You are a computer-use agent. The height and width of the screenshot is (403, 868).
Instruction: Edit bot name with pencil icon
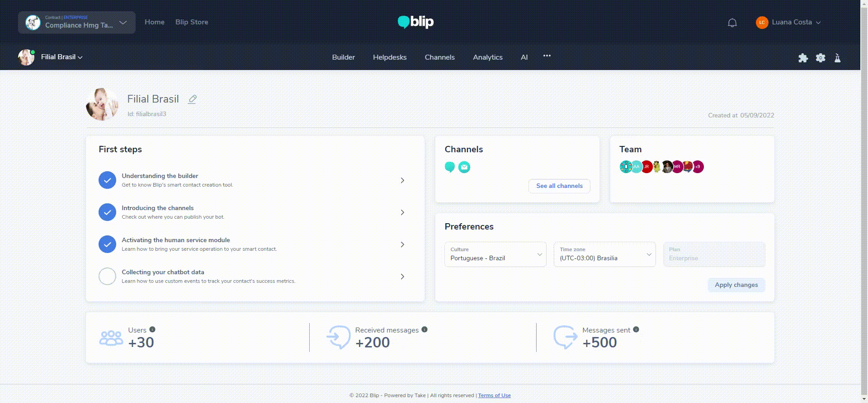coord(192,99)
